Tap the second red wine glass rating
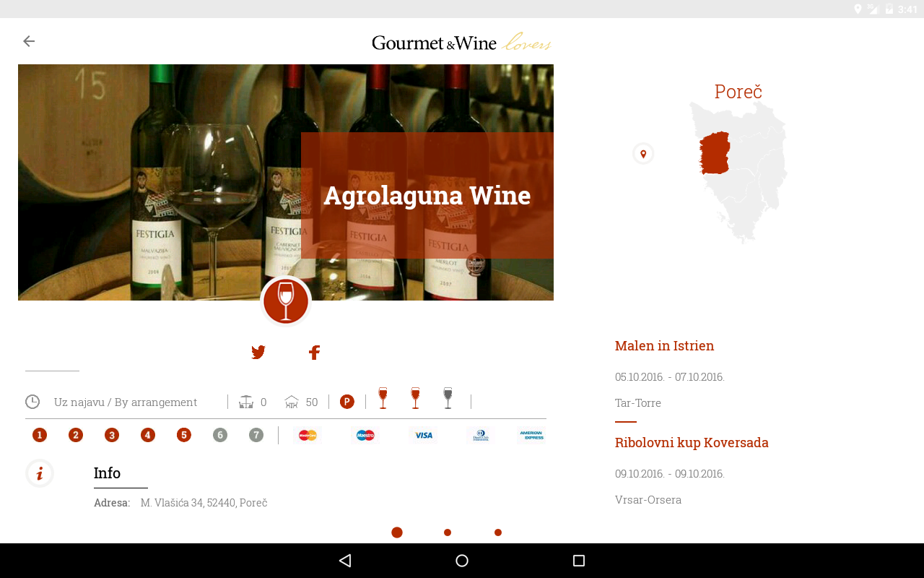 (x=415, y=398)
